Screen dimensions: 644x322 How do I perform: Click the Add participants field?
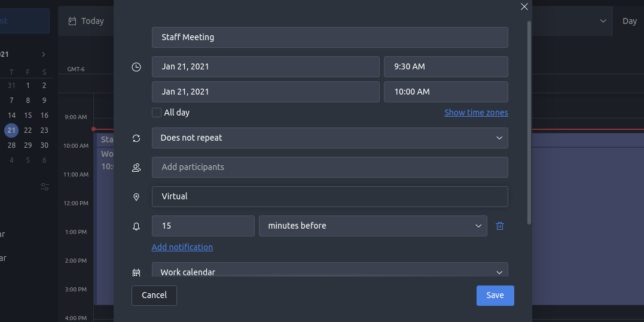point(329,167)
